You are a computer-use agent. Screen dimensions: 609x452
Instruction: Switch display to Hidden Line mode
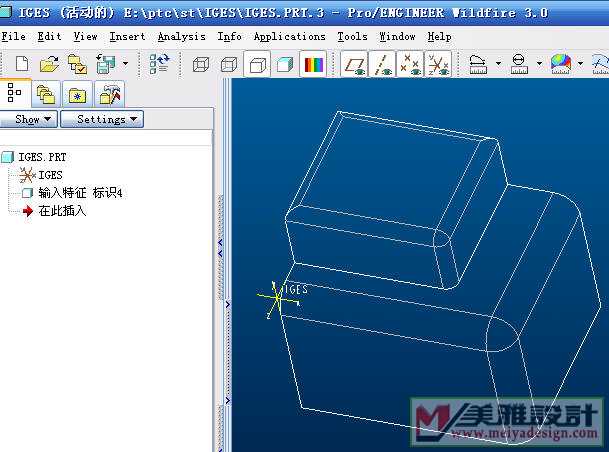point(229,64)
